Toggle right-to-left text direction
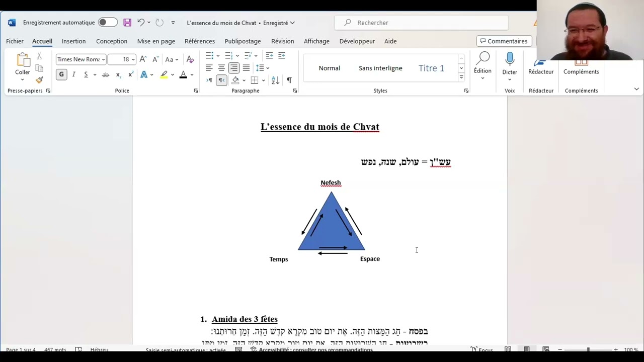Image resolution: width=644 pixels, height=362 pixels. click(221, 80)
